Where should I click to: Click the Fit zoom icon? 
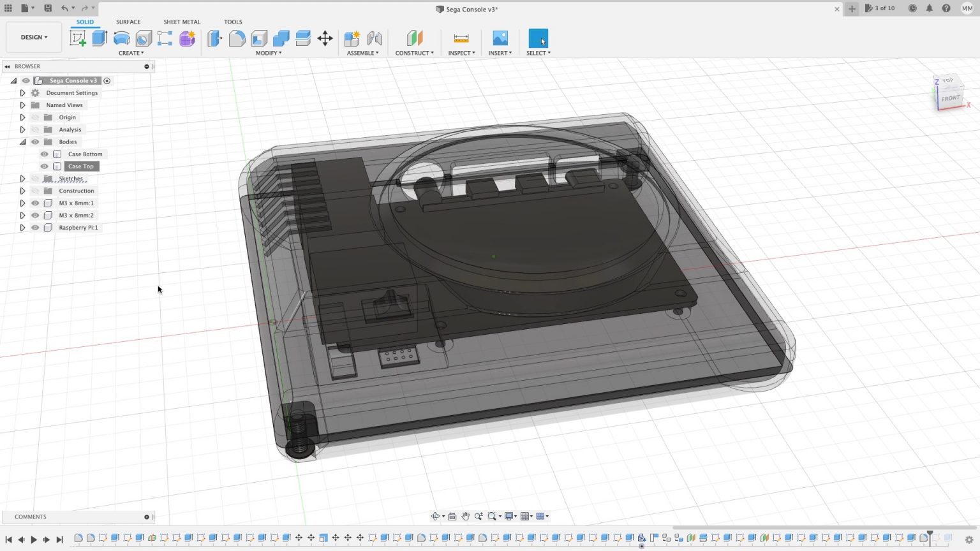493,516
